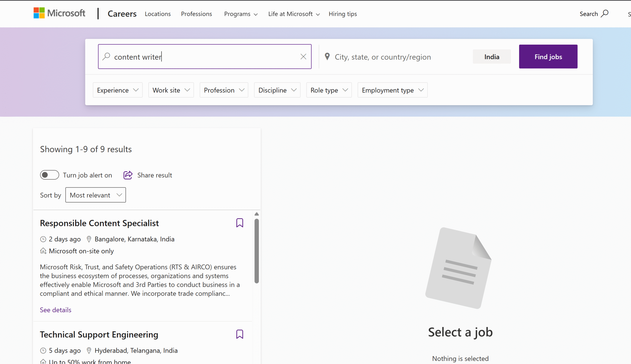This screenshot has width=631, height=364.
Task: Open the Employment type dropdown
Action: [392, 90]
